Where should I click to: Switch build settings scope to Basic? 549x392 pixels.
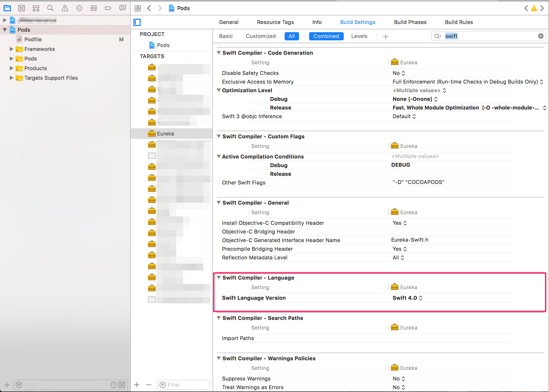226,36
